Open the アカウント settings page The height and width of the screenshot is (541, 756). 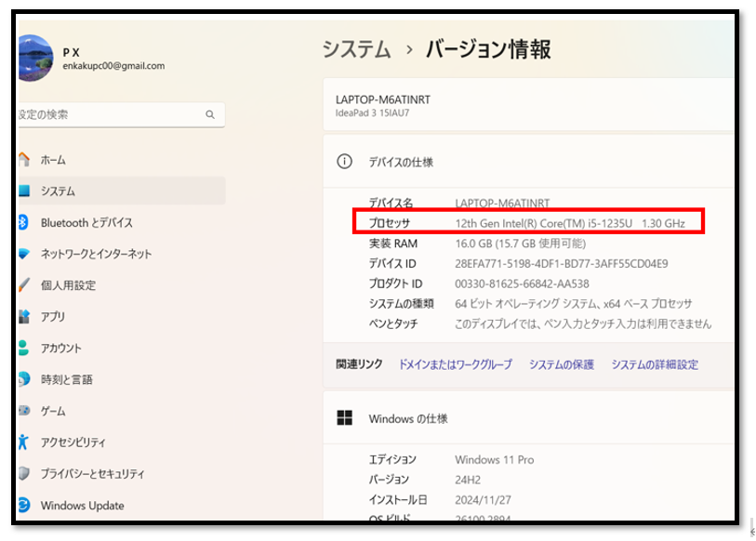coord(121,349)
